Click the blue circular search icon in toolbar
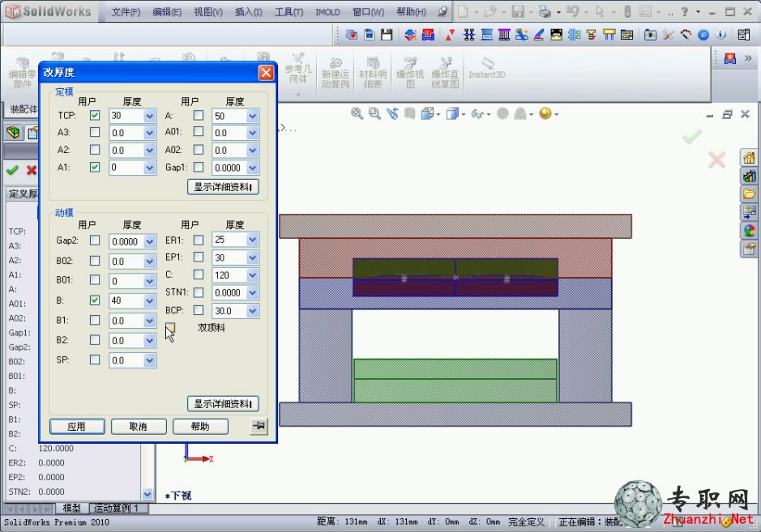 703,35
